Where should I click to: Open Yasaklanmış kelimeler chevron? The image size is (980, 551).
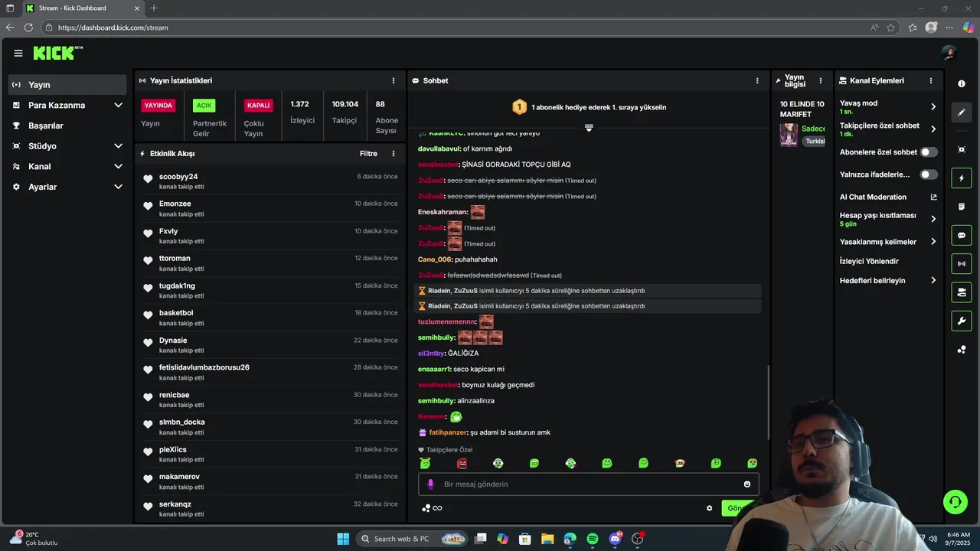tap(933, 242)
